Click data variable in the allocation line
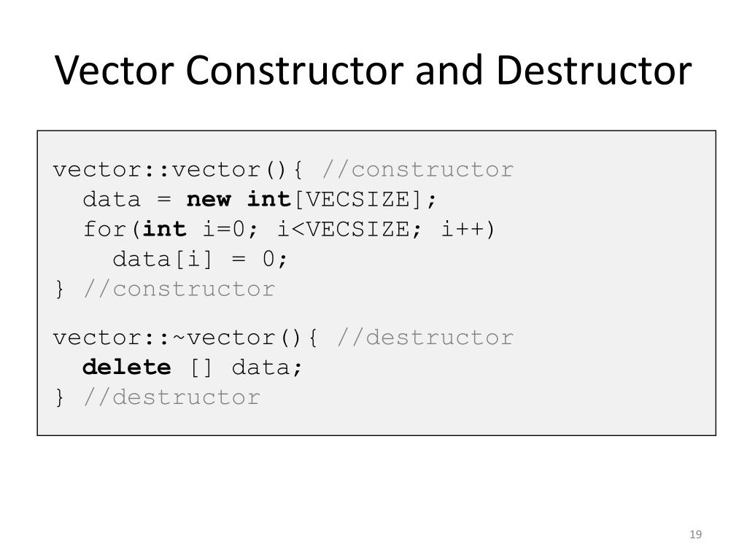The width and height of the screenshot is (747, 560). click(112, 200)
